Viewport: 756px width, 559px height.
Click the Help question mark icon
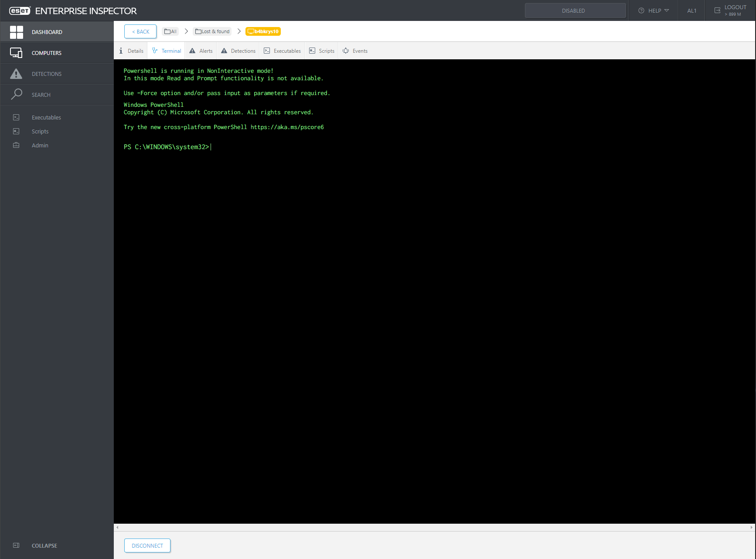click(x=641, y=10)
